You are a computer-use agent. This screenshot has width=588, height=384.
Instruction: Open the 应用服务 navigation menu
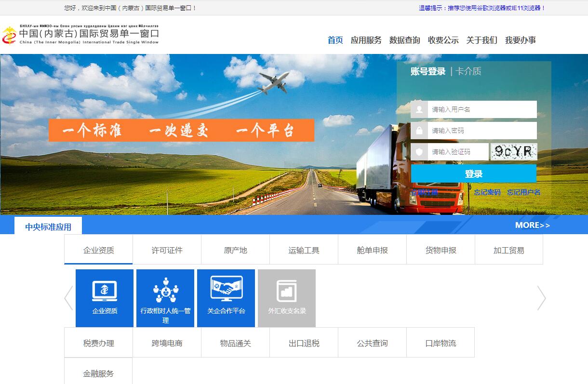(x=366, y=40)
